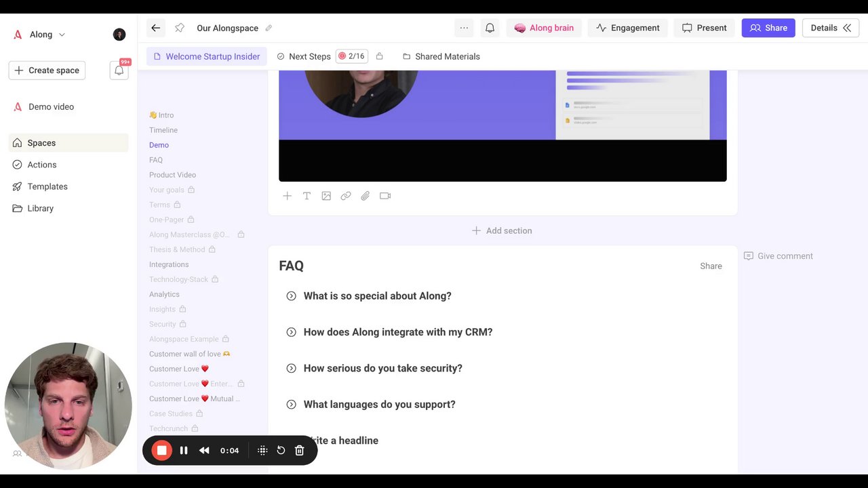Image resolution: width=868 pixels, height=488 pixels.
Task: Click the plus add block icon
Action: [288, 196]
